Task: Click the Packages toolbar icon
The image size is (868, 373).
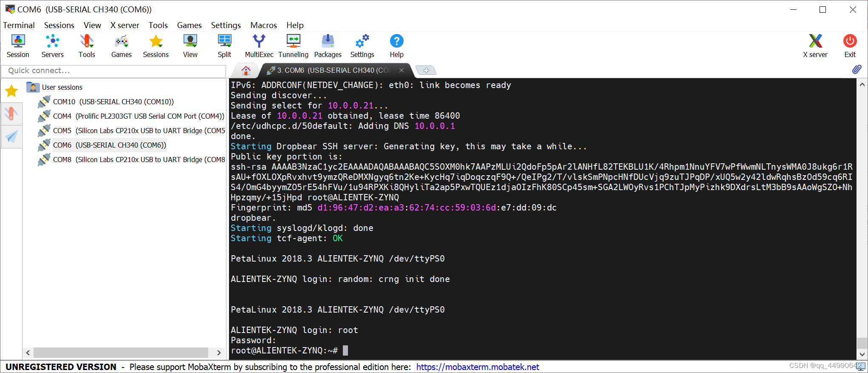Action: pos(328,46)
